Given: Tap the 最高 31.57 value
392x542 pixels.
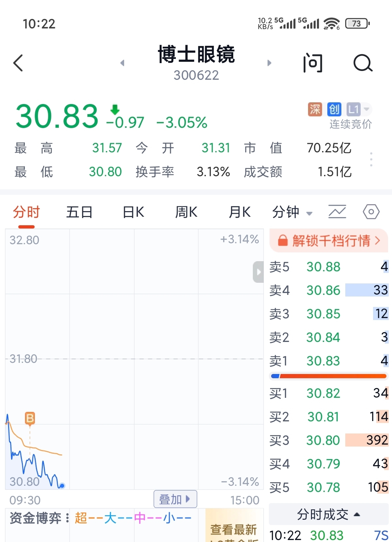Looking at the screenshot, I should pos(107,148).
